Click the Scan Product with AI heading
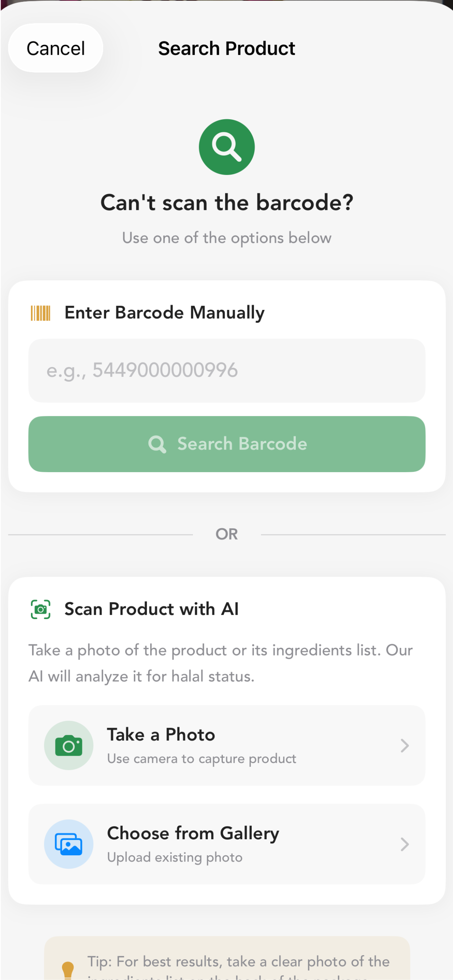The image size is (453, 980). pyautogui.click(x=151, y=609)
